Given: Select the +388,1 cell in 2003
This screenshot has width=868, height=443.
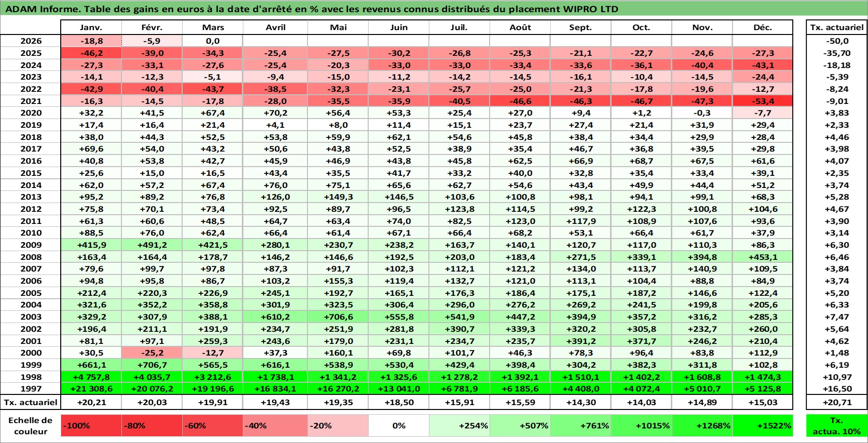Looking at the screenshot, I should (213, 317).
